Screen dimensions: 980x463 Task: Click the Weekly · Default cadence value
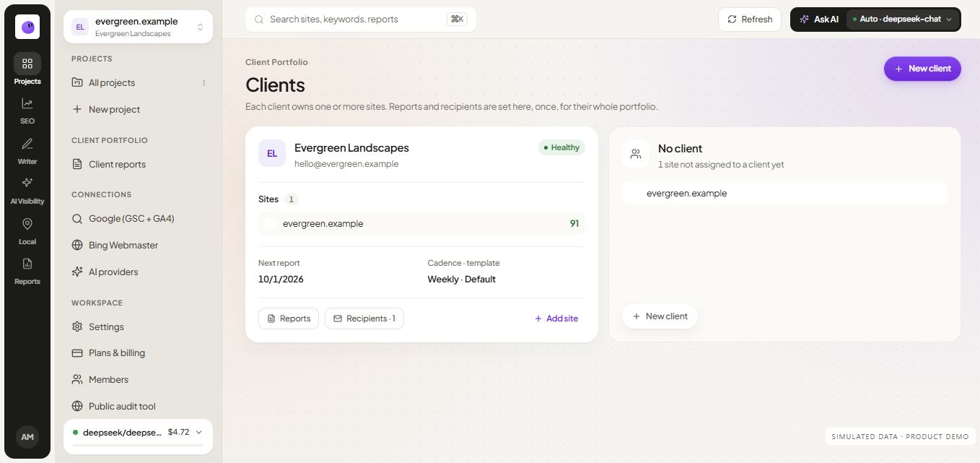coord(462,280)
